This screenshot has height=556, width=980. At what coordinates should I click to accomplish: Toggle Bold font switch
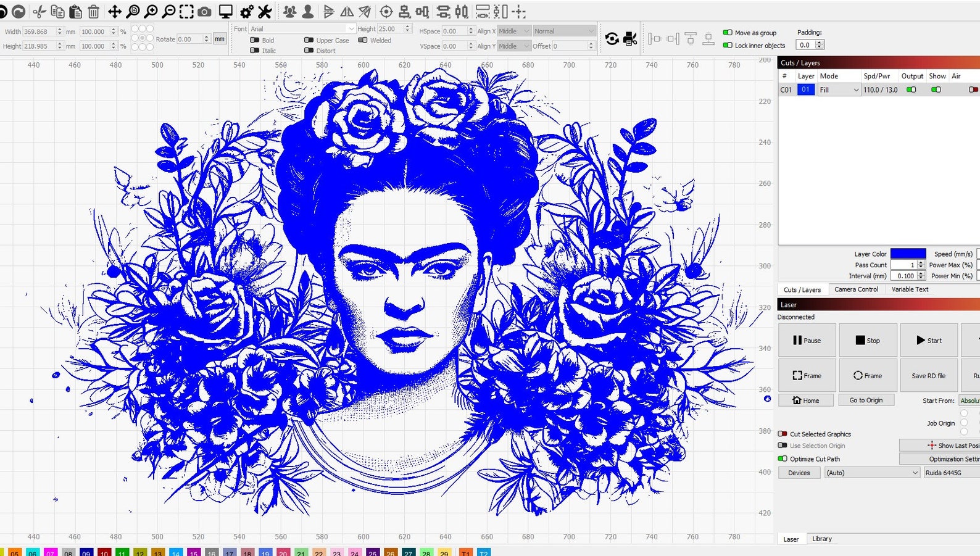pyautogui.click(x=254, y=40)
